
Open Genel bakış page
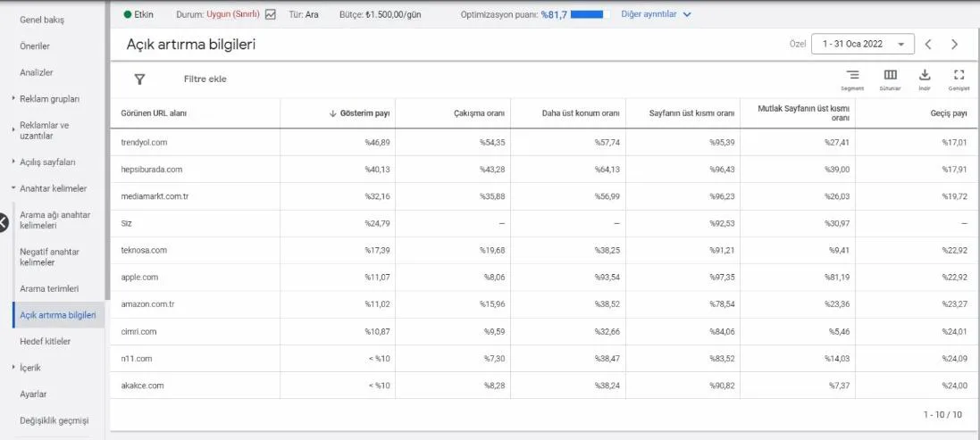(42, 20)
